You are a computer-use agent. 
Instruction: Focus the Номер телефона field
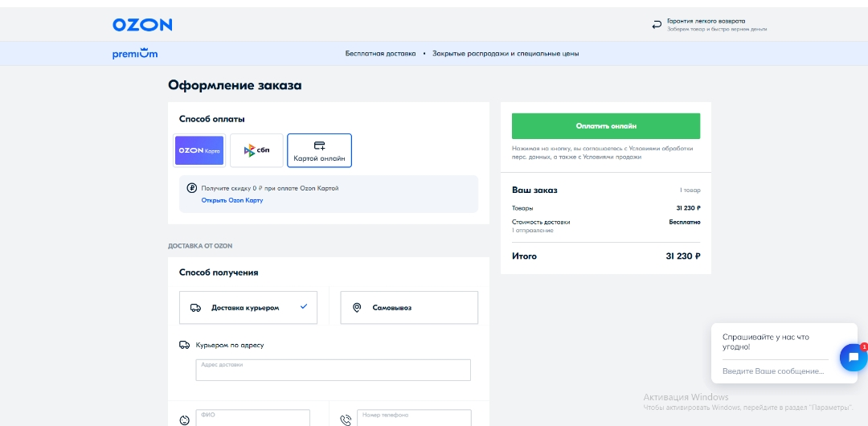pyautogui.click(x=414, y=418)
